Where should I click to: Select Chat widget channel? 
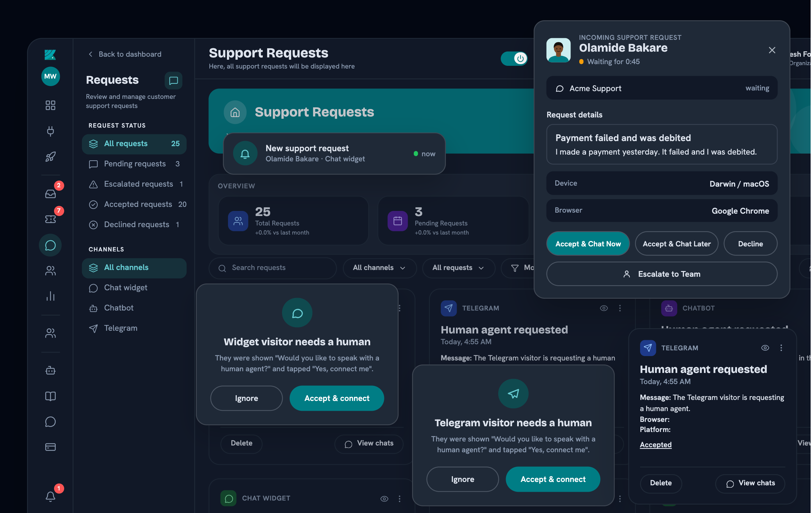(x=134, y=288)
